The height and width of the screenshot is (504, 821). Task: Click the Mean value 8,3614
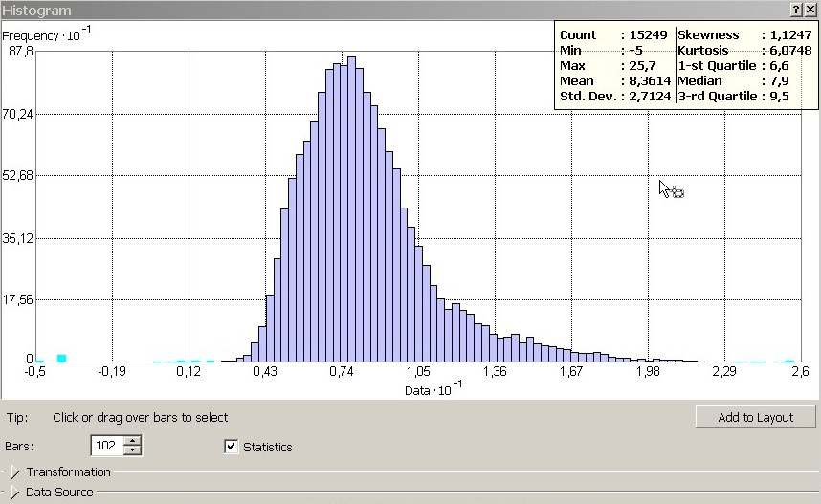(650, 81)
